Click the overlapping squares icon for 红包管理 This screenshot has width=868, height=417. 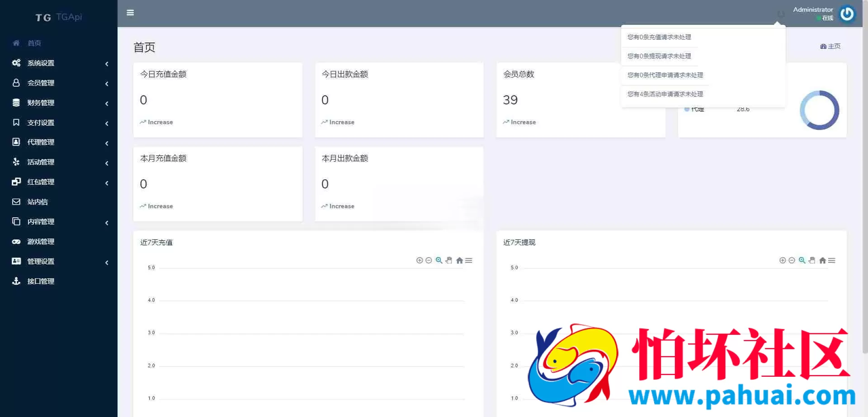[x=16, y=182]
